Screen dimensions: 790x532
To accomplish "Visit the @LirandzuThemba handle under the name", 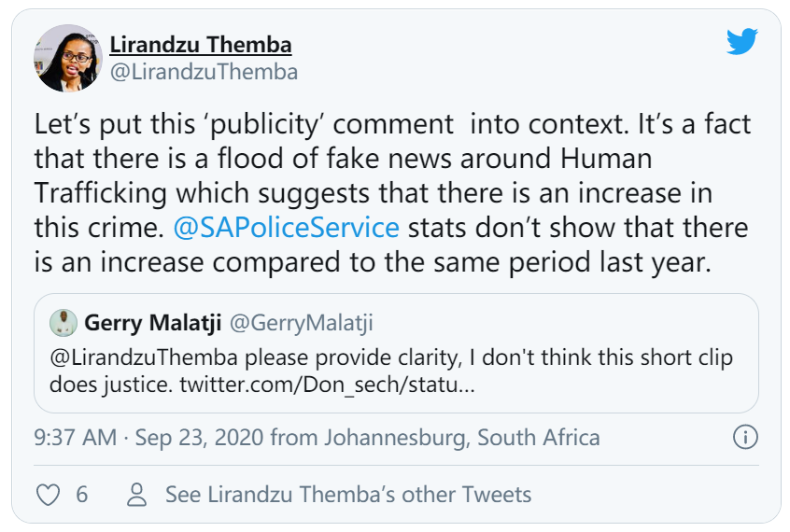I will coord(204,72).
